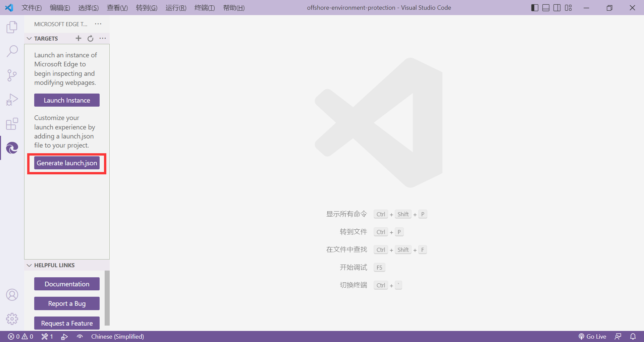
Task: Click Chinese (Simplified) in status bar
Action: click(117, 336)
